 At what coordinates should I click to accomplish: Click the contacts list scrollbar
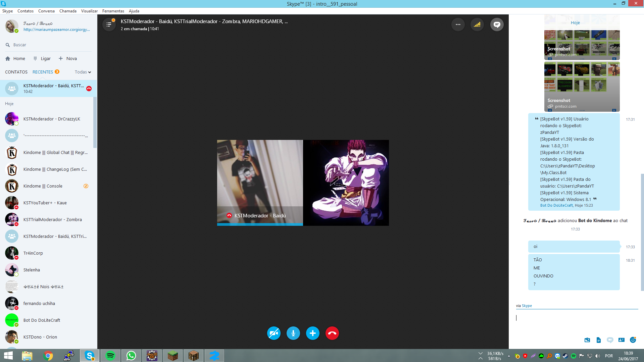coord(95,122)
